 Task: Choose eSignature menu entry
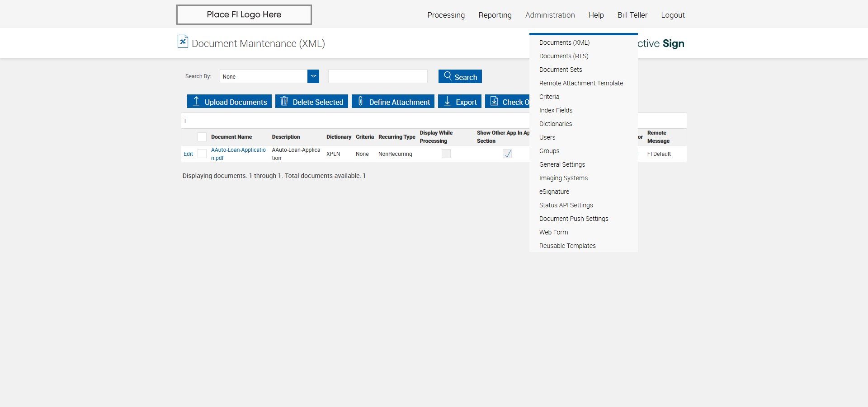[x=554, y=192]
